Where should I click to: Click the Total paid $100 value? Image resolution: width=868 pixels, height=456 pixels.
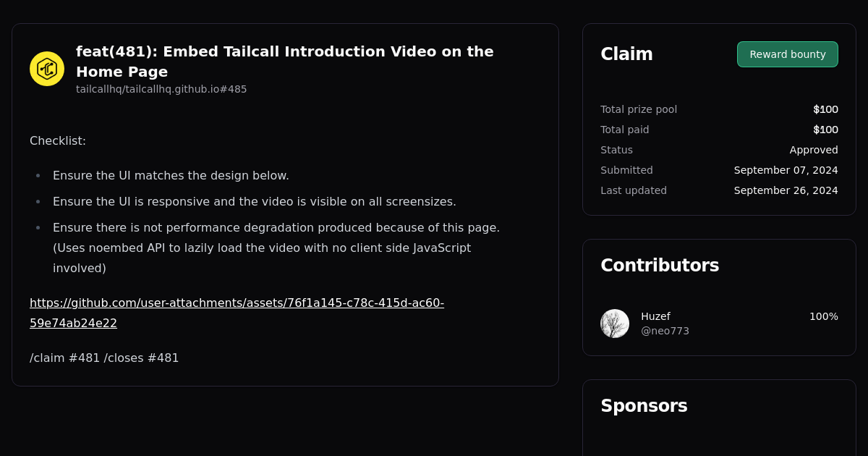825,130
